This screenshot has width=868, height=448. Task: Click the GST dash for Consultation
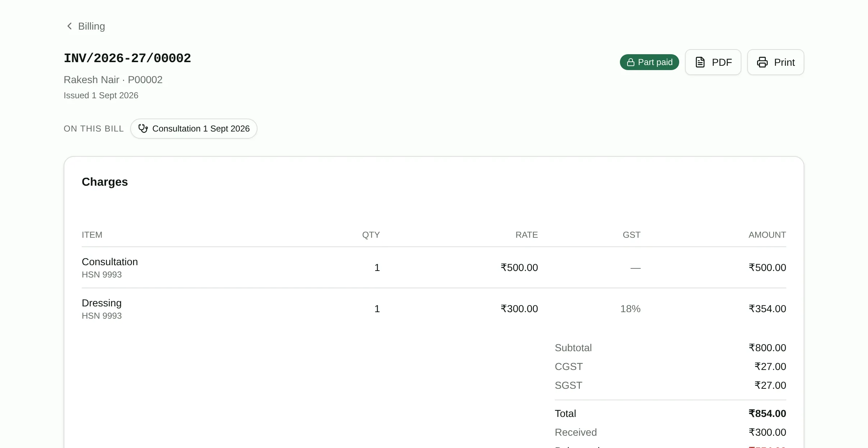[635, 268]
